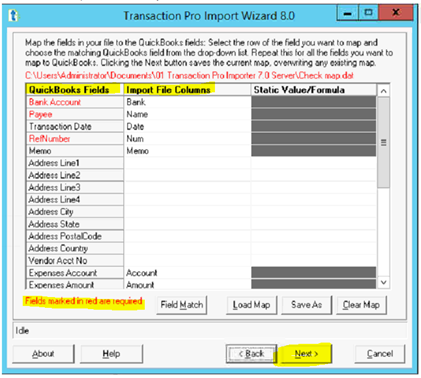The height and width of the screenshot is (378, 421).
Task: Select the Expenses Account field row
Action: [x=75, y=273]
